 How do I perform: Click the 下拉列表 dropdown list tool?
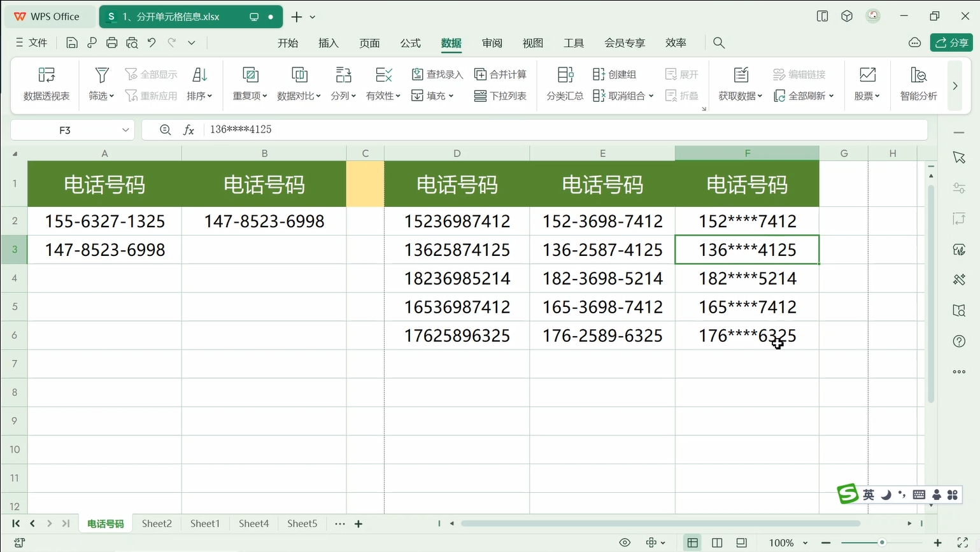click(x=501, y=96)
